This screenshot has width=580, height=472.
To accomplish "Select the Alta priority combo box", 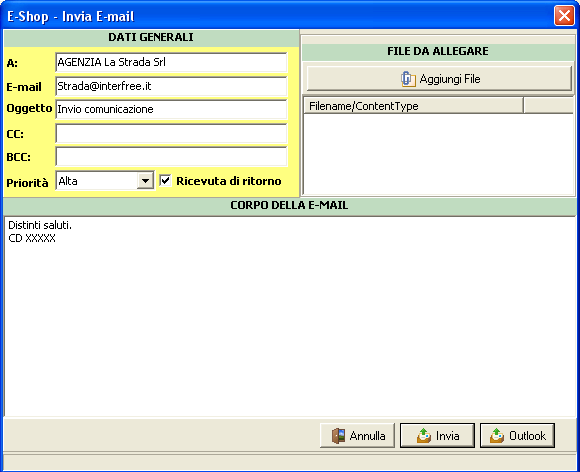I will (105, 181).
